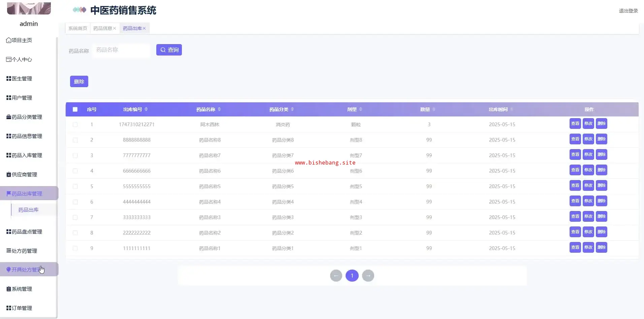Click the briefcase icon for 药品分类管理
This screenshot has height=319, width=644.
(x=9, y=117)
